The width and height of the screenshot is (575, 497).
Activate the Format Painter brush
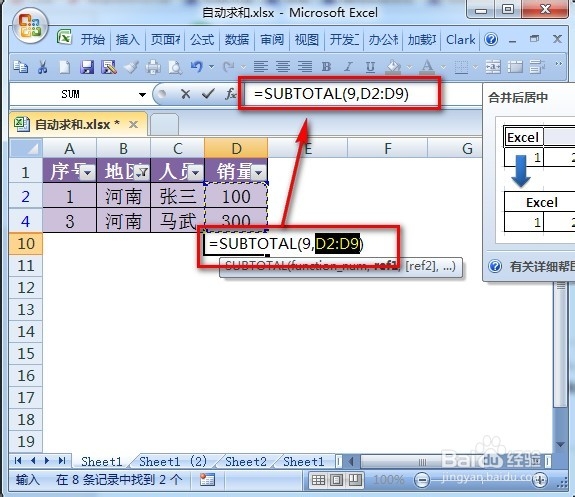(131, 67)
